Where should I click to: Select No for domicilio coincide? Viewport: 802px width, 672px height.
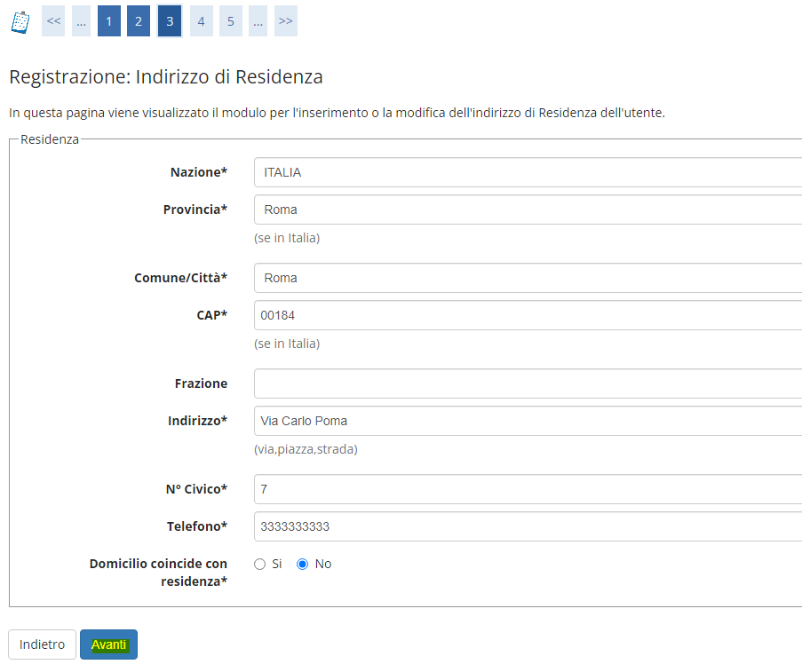coord(302,564)
